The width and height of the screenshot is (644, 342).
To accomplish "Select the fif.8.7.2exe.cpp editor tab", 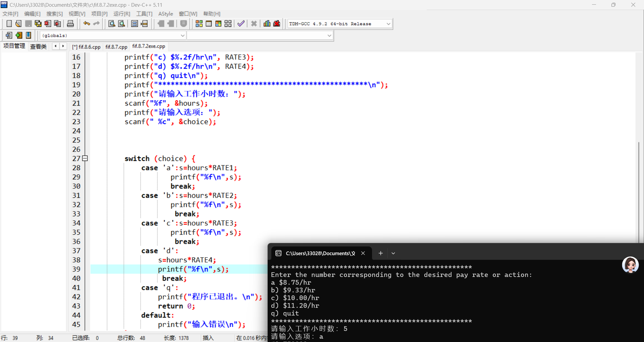I will tap(149, 46).
